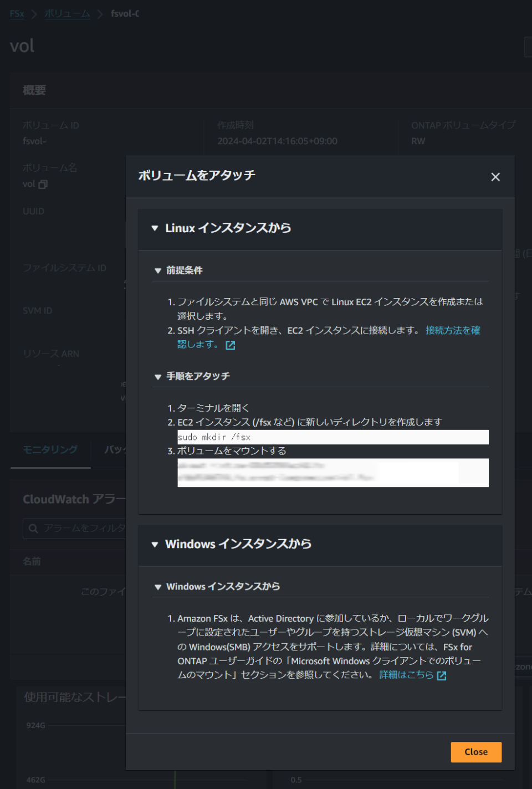Open the external link beside 詳細はこちら
This screenshot has width=532, height=789.
point(441,675)
